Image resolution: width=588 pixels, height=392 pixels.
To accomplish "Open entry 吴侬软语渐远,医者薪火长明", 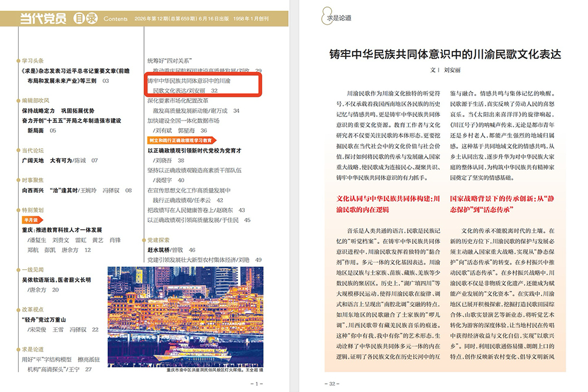I will tap(56, 280).
